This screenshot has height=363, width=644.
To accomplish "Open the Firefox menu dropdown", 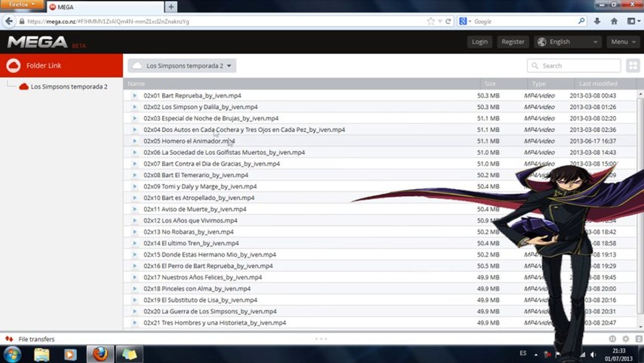I will coord(22,5).
